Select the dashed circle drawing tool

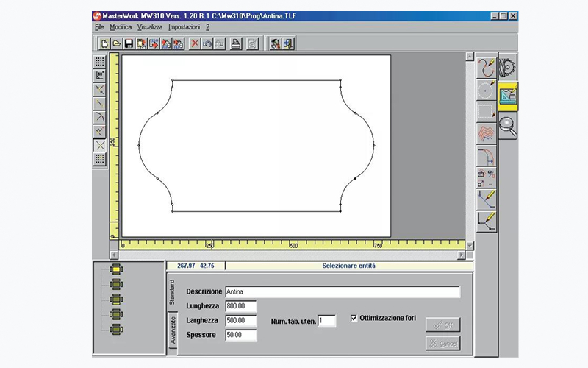[487, 90]
